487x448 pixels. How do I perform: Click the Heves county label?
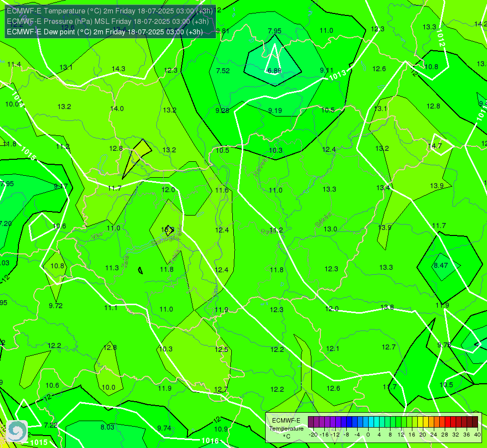point(260,167)
